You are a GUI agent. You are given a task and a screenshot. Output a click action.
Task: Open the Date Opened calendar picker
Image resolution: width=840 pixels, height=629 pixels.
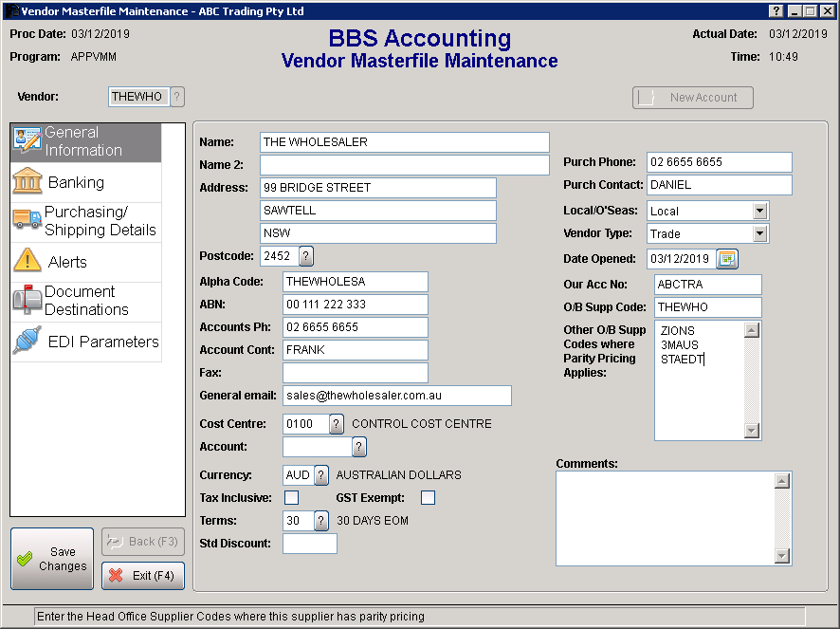[727, 258]
